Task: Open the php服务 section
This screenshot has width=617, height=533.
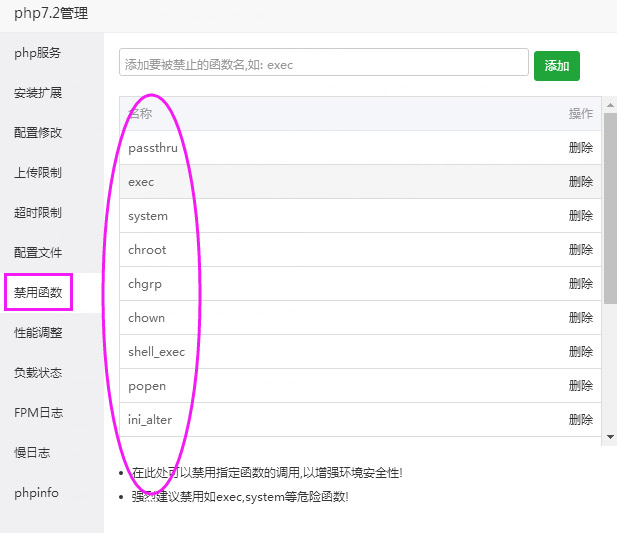Action: click(x=37, y=53)
